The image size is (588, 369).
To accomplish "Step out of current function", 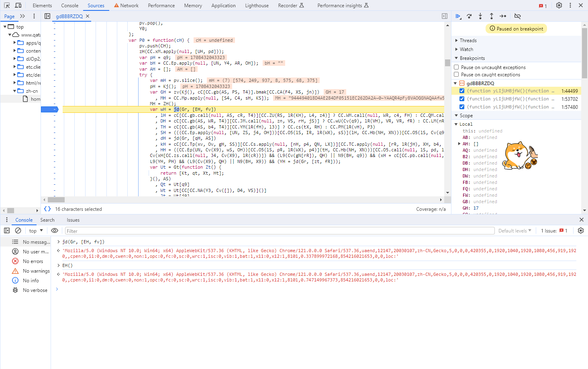I will click(492, 16).
